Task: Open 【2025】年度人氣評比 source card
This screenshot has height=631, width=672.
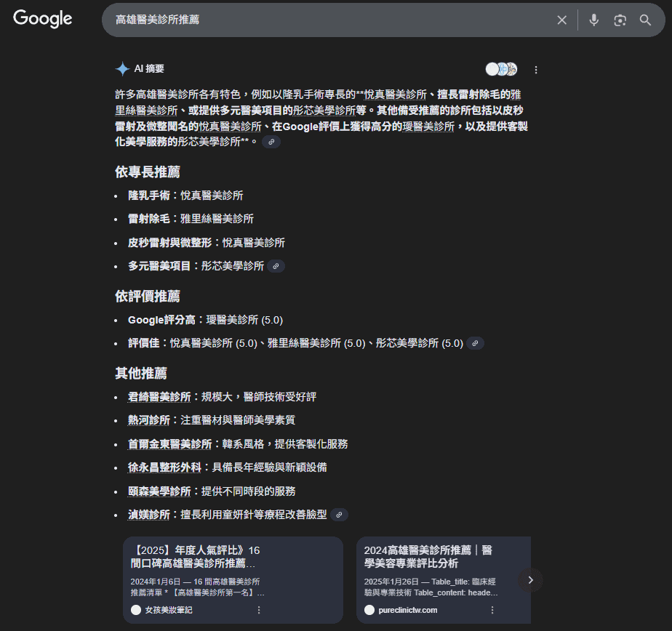Action: [233, 580]
